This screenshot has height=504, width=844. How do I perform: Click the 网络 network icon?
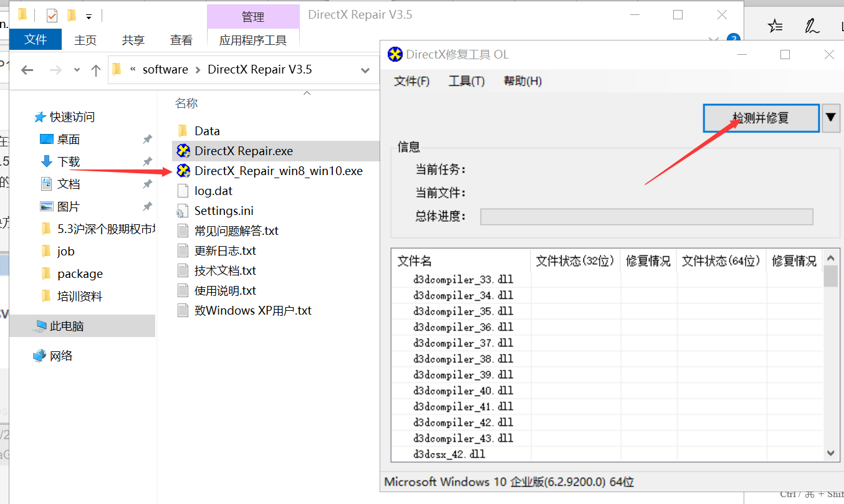[x=40, y=356]
